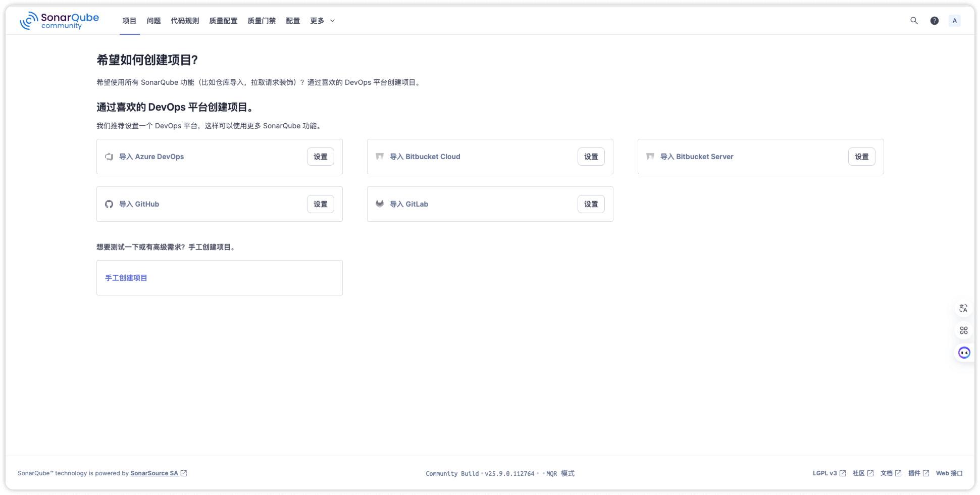Expand the 更多 dropdown chevron

coord(332,21)
